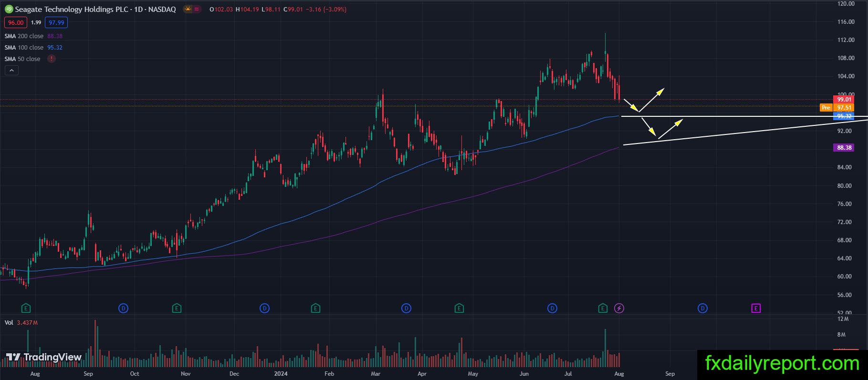
Task: Click the 60.00 price axis label
Action: click(x=844, y=277)
